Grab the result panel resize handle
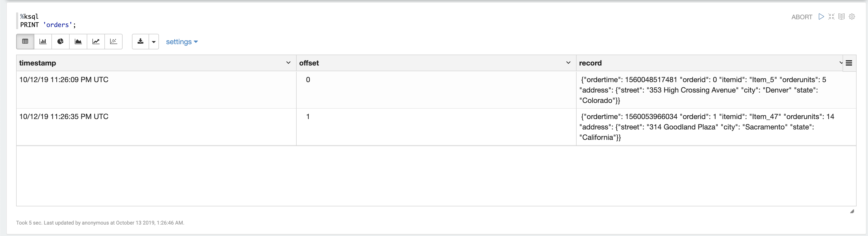The height and width of the screenshot is (236, 868). pos(852,211)
